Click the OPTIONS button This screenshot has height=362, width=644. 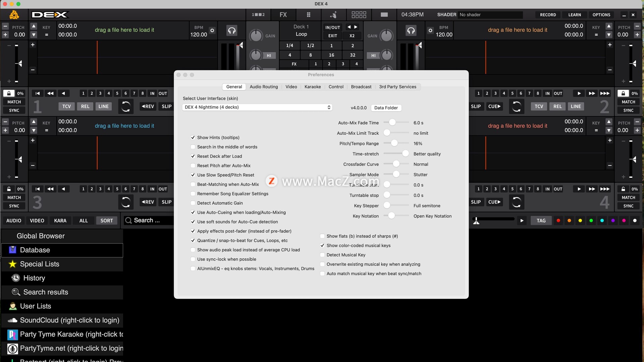[601, 15]
